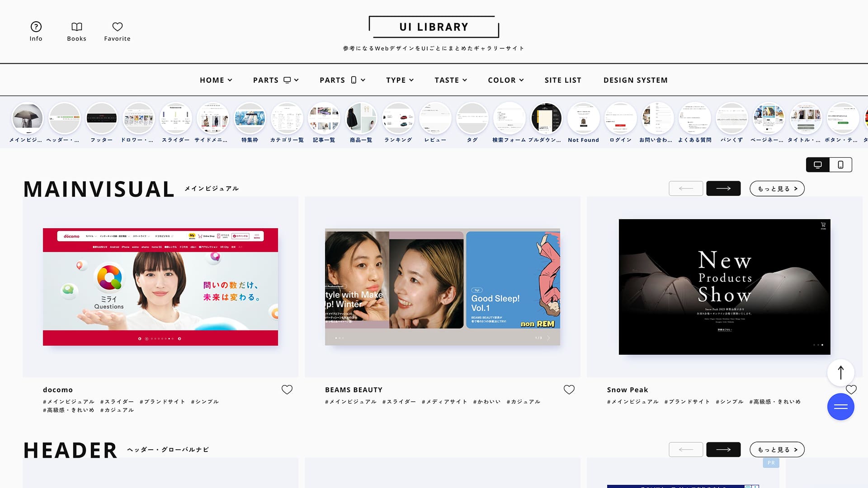The width and height of the screenshot is (868, 488).
Task: Favorite the docomo card
Action: [287, 389]
